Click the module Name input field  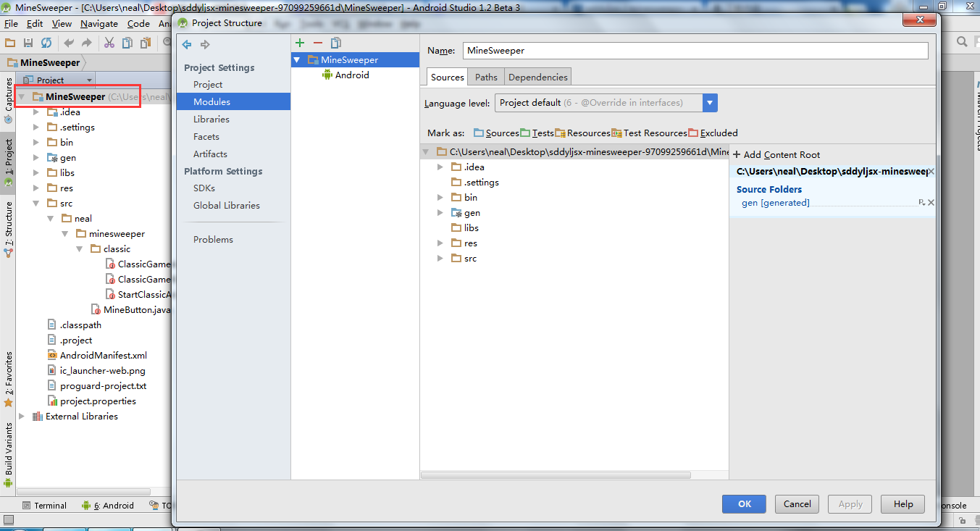(695, 51)
